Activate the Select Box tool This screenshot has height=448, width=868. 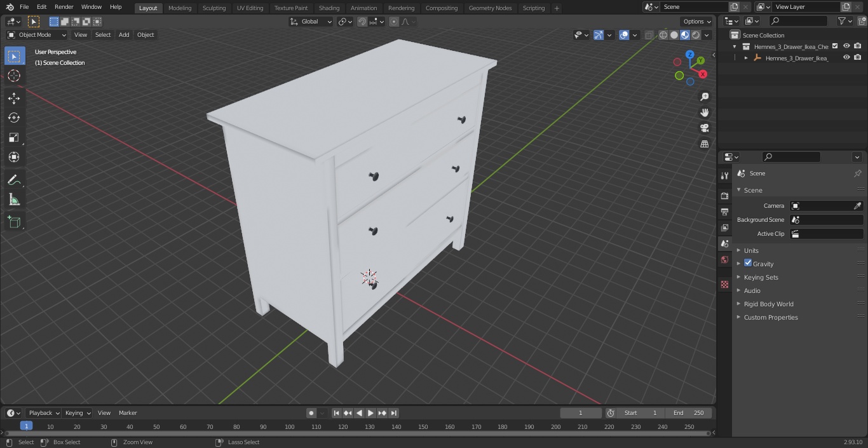(x=14, y=57)
